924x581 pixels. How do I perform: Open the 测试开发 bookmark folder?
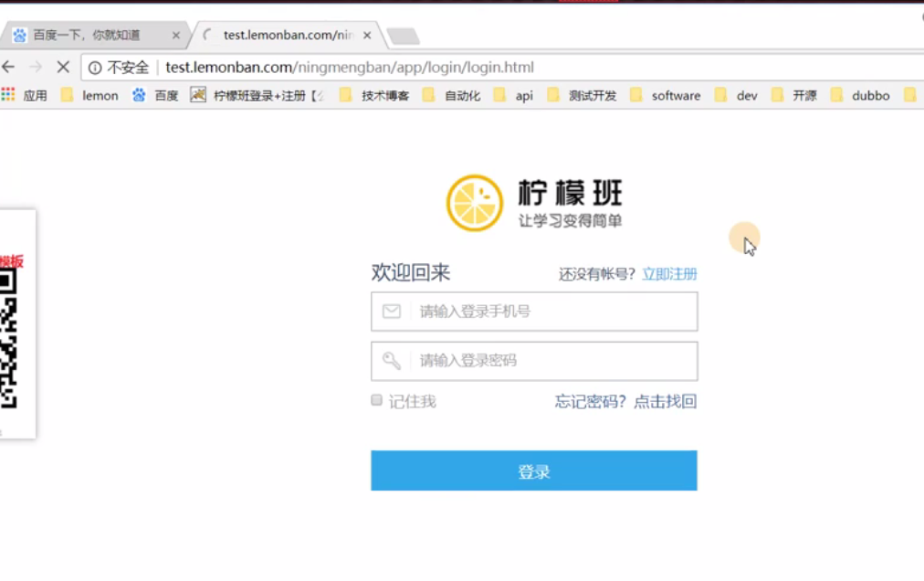point(583,95)
